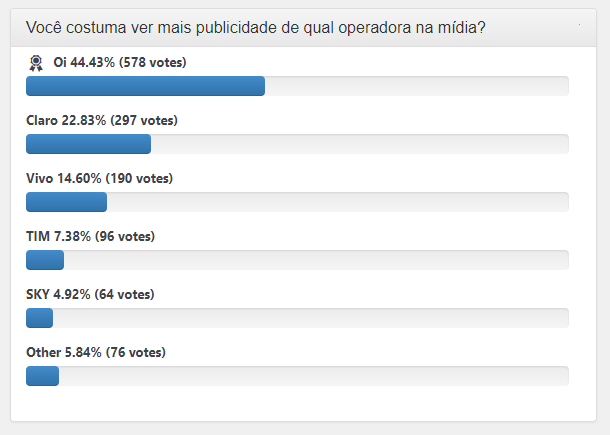
Task: Click the blue filled bar for Other
Action: click(42, 376)
